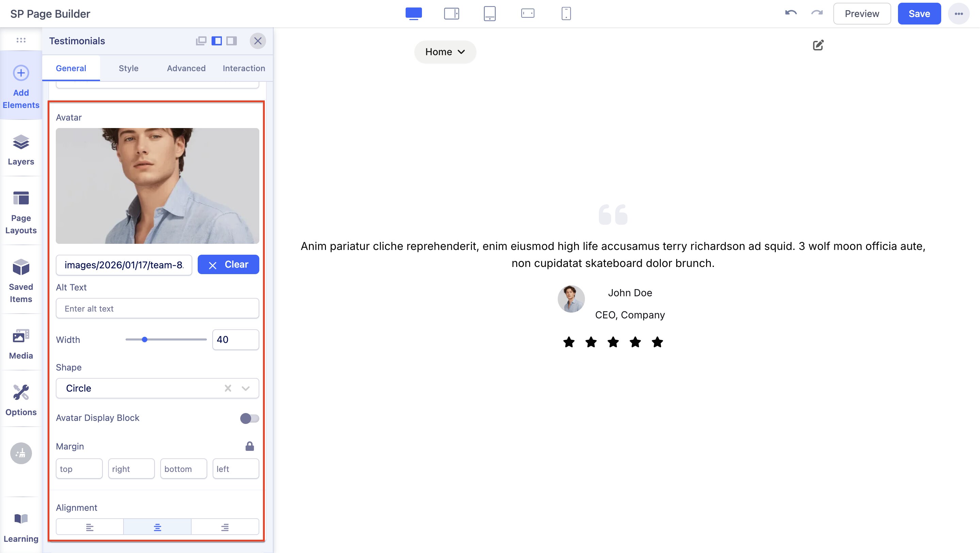Open the Layers panel
The height and width of the screenshot is (553, 980).
(21, 149)
